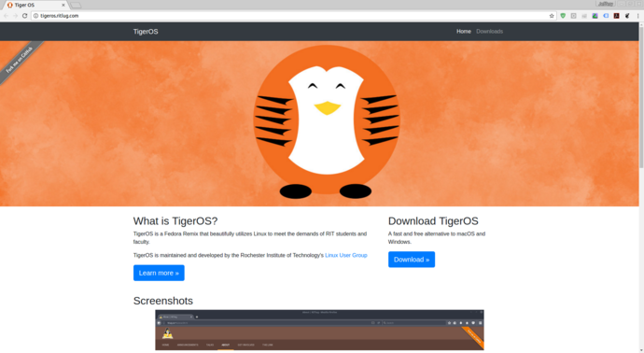644x353 pixels.
Task: Open the Chrome three-dot menu
Action: tap(637, 16)
